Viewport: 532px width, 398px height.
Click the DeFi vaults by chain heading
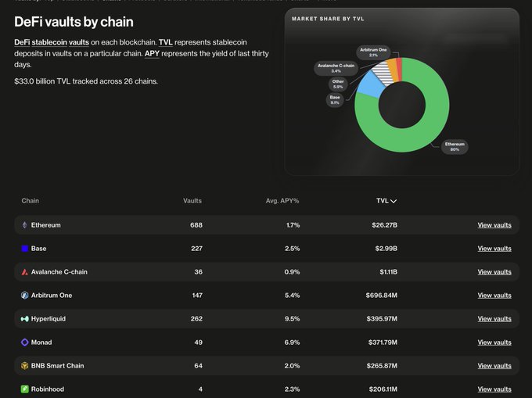[74, 22]
